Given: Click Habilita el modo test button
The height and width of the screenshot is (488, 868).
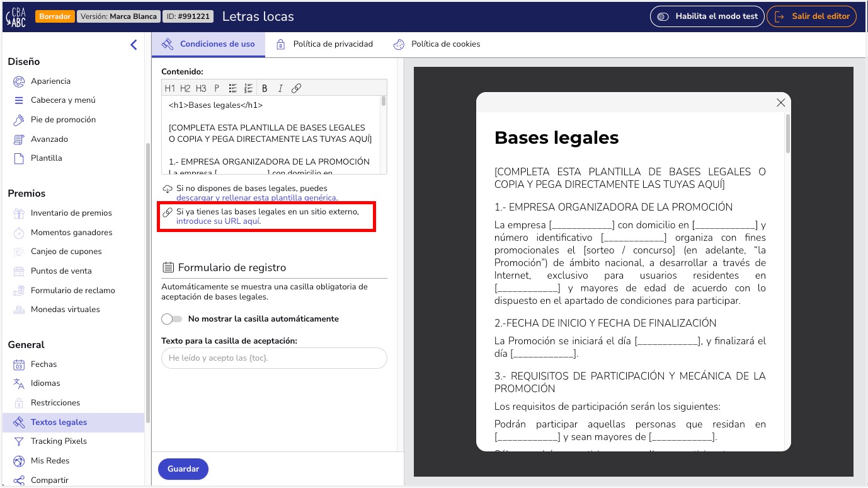Looking at the screenshot, I should tap(708, 16).
